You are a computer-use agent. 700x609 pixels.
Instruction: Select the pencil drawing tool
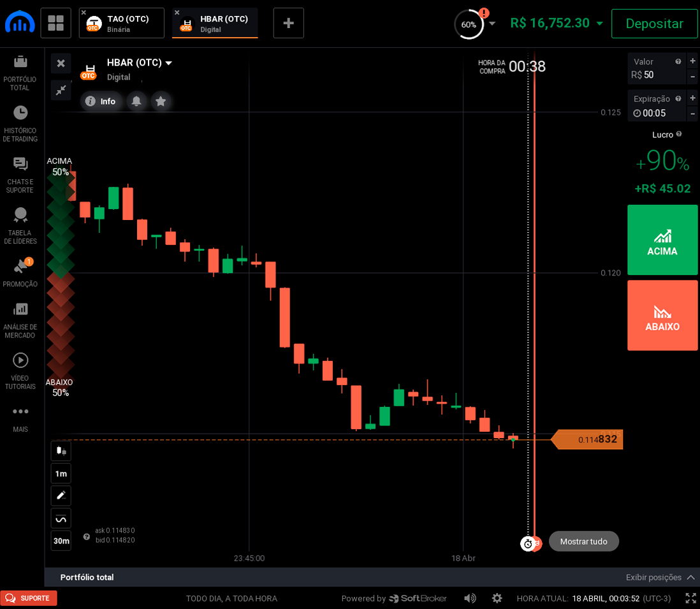[61, 495]
